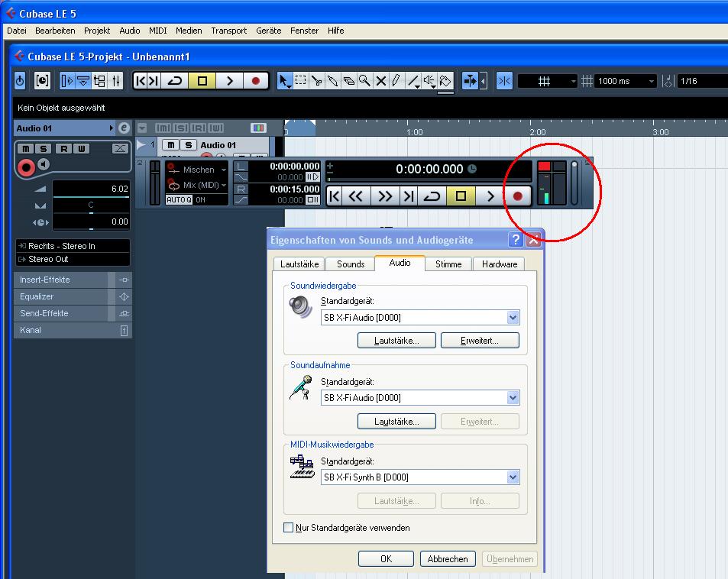Open the Geräte menu
Viewport: 728px width, 579px height.
pyautogui.click(x=268, y=31)
